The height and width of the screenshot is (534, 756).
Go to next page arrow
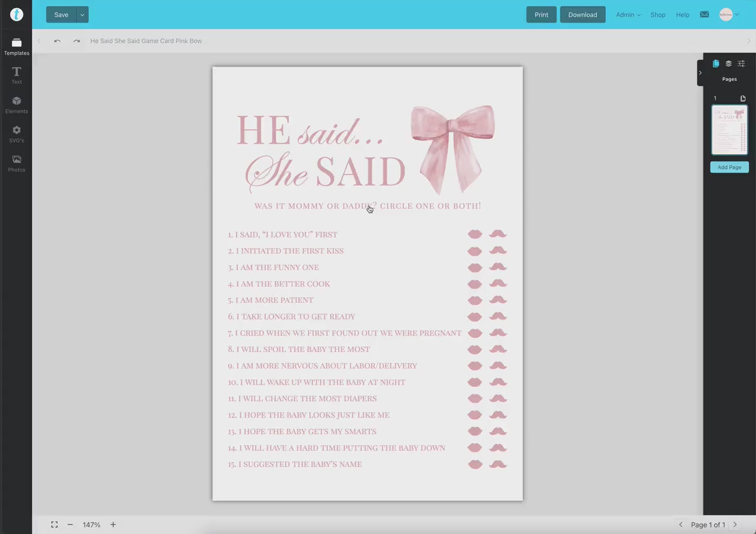[x=735, y=525]
